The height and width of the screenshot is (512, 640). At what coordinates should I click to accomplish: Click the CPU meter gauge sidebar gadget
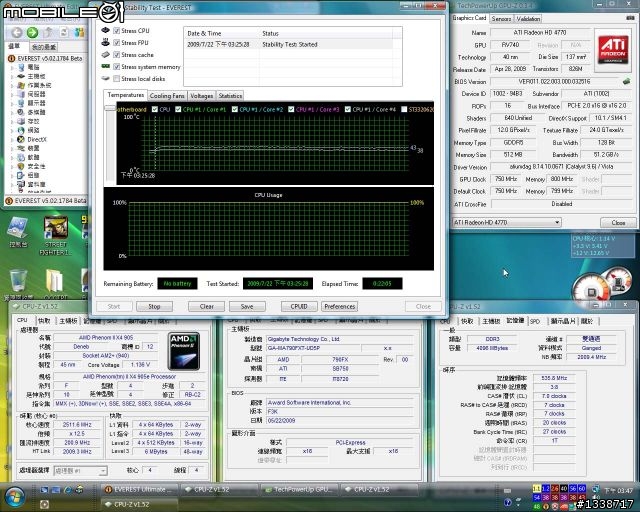pos(592,290)
